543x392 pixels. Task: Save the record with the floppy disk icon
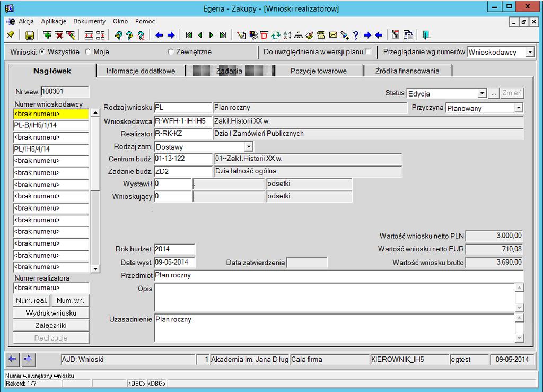point(30,35)
